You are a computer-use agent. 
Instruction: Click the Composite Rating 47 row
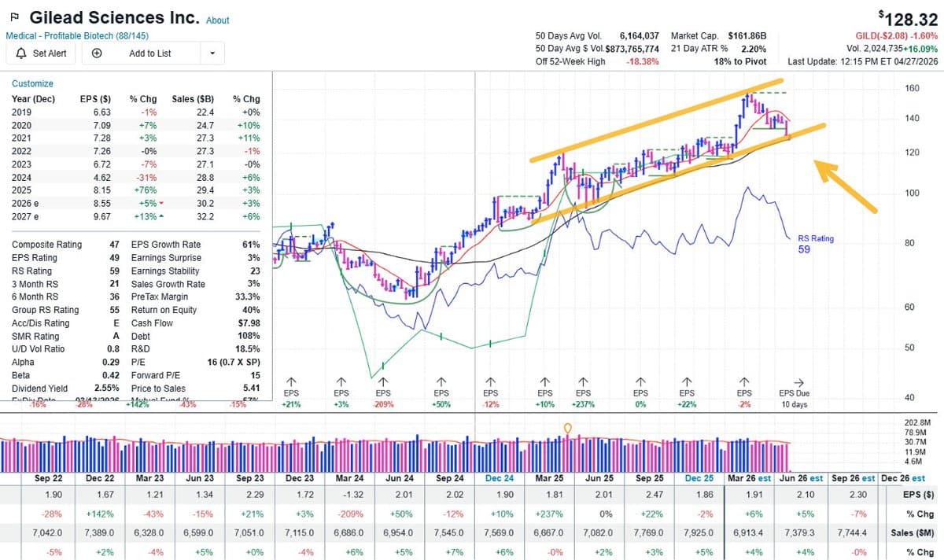(x=66, y=245)
